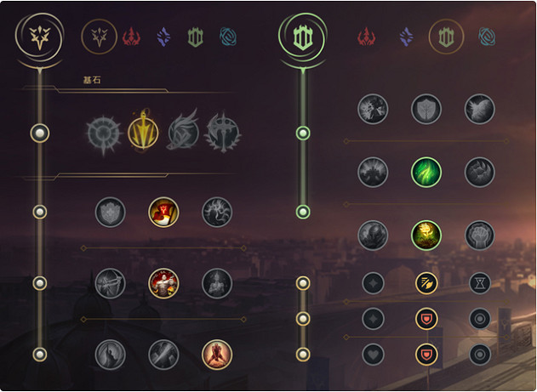Select the Revitalize rune with golden plant

[426, 236]
